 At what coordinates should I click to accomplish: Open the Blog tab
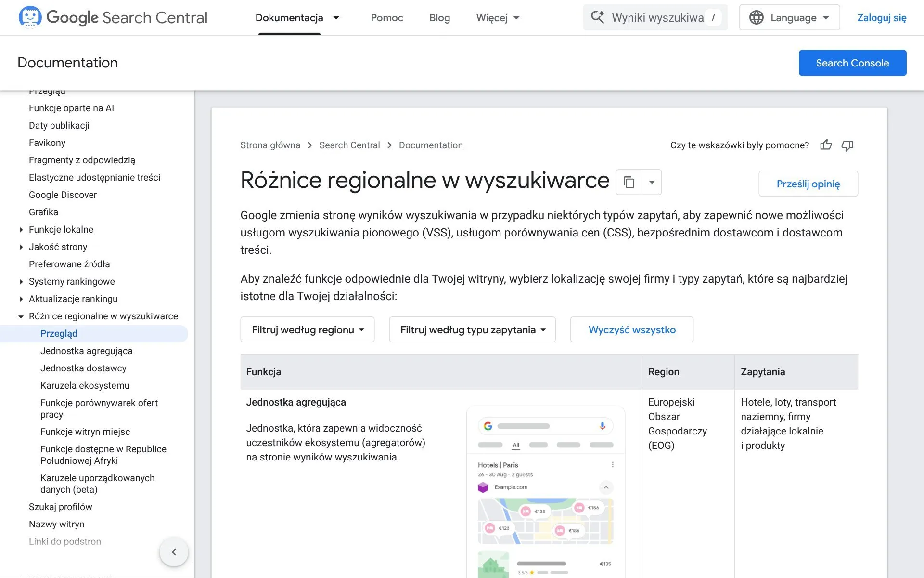439,18
